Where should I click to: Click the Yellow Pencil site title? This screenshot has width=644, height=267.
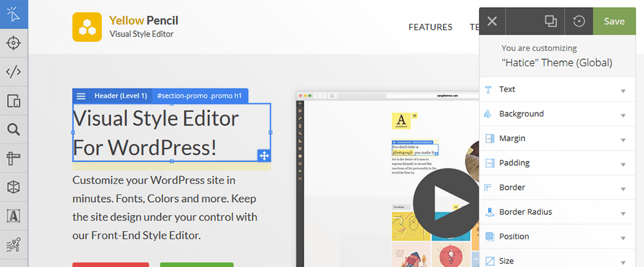(x=144, y=20)
